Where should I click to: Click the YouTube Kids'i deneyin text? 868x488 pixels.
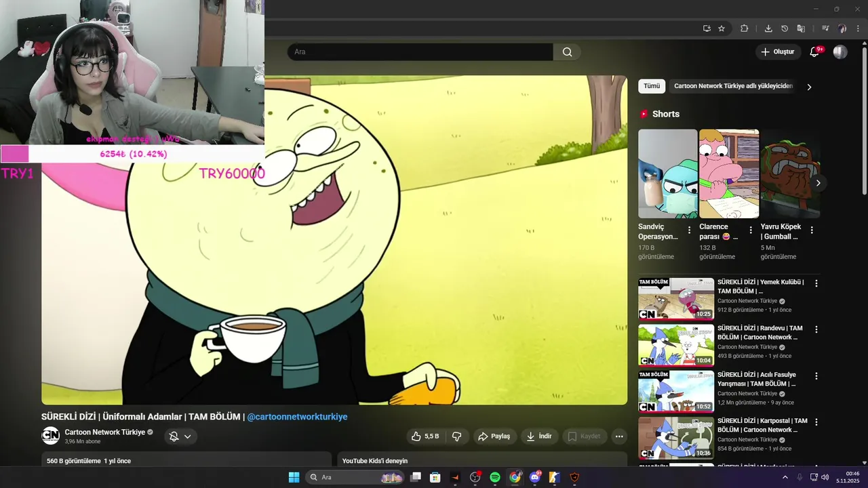[x=375, y=461]
